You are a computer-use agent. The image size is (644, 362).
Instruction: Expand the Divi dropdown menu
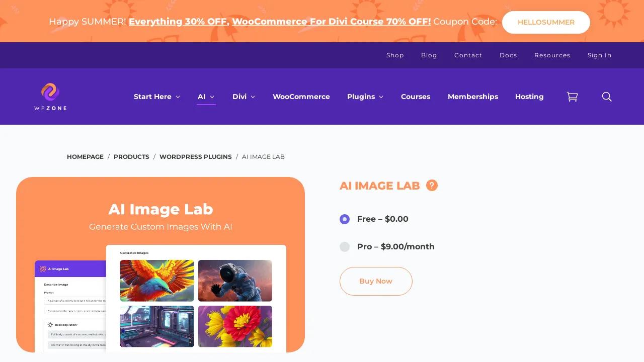coord(244,97)
